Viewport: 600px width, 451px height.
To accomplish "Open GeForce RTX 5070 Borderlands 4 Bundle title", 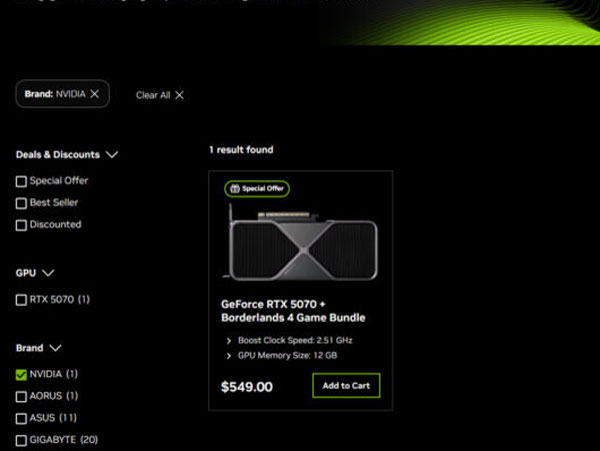I will point(293,311).
